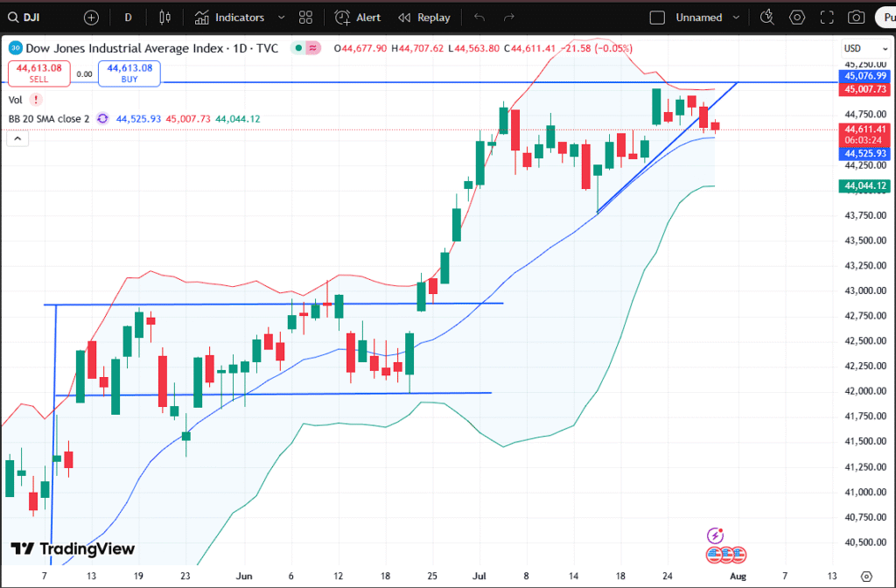Open the Dow Jones Industrial Average Index title
Image resolution: width=896 pixels, height=588 pixels.
(x=124, y=49)
